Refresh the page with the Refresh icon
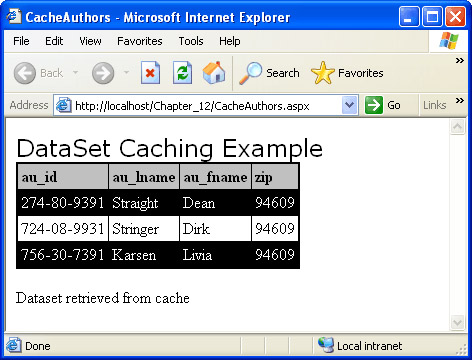The width and height of the screenshot is (472, 360). 182,73
